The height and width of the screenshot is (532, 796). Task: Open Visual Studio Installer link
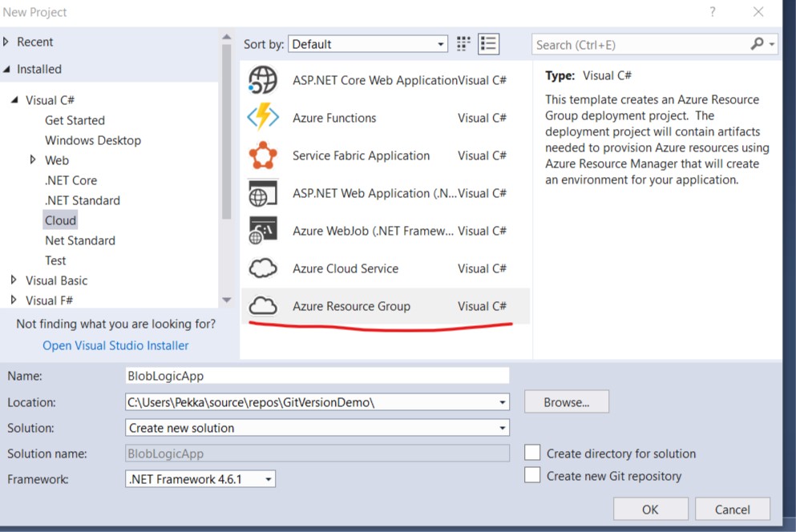tap(115, 345)
